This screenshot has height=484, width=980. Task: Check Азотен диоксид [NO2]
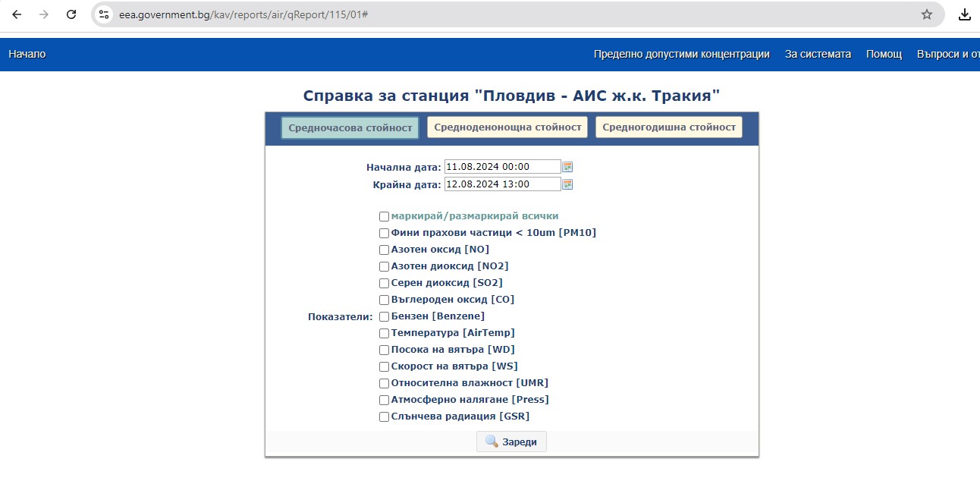(x=384, y=267)
